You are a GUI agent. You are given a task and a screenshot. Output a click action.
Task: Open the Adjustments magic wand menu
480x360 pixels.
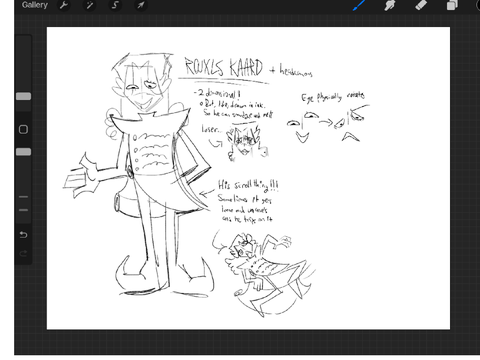tap(89, 5)
